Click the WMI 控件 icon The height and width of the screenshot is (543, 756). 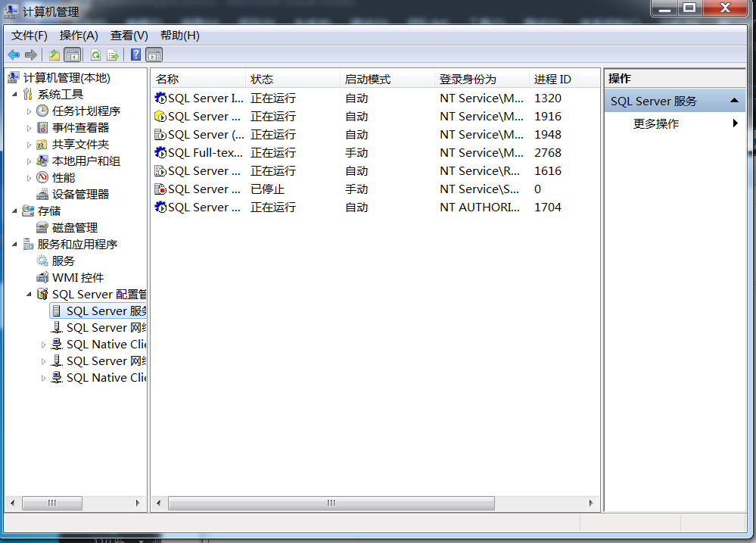coord(42,277)
